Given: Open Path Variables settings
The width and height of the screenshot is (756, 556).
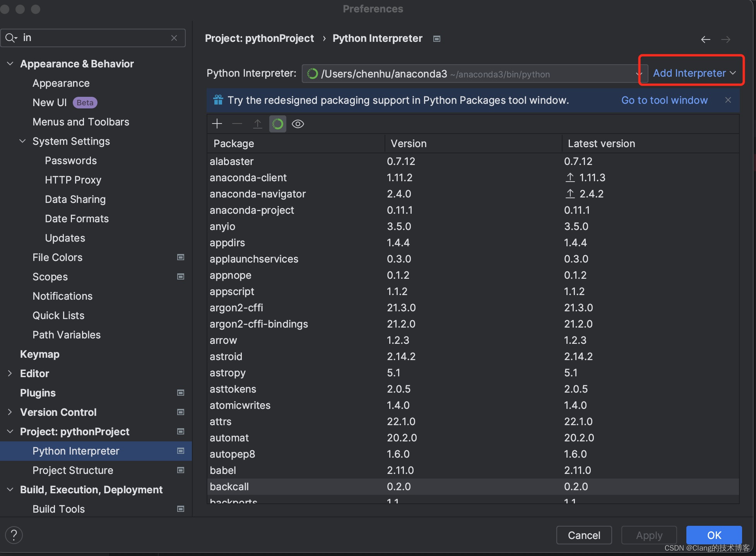Looking at the screenshot, I should point(67,335).
